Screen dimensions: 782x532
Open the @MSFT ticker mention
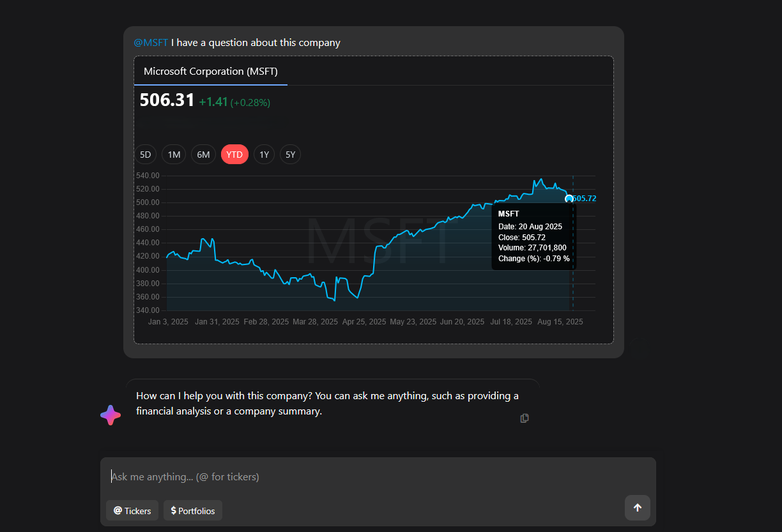(x=151, y=42)
